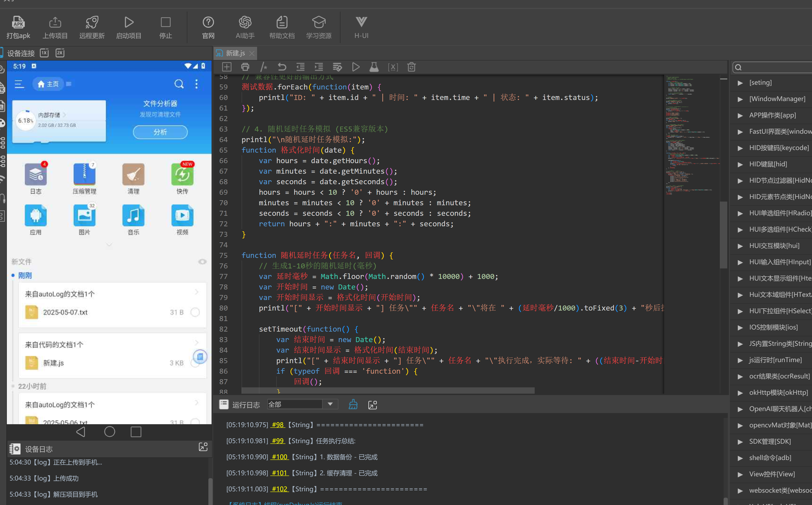The image size is (812, 505).
Task: Tap the phone Home circle button
Action: (109, 432)
